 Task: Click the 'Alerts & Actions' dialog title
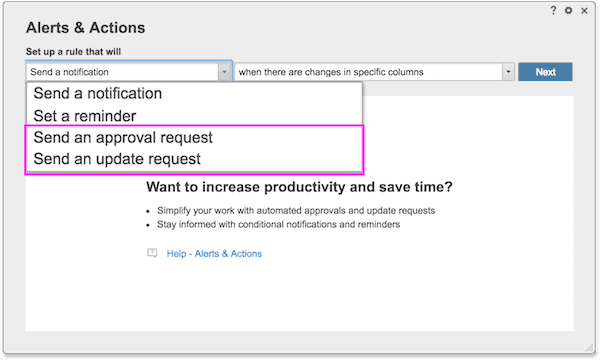point(86,28)
